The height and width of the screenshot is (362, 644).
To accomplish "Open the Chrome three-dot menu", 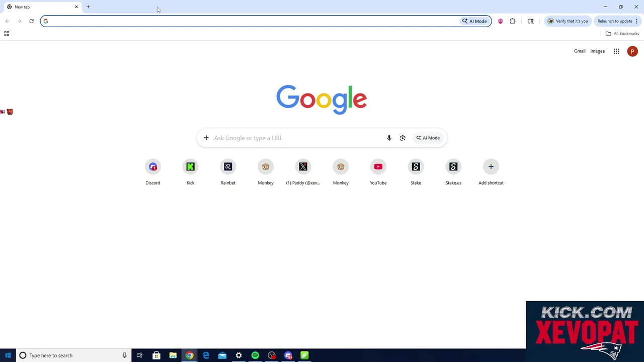I will [636, 21].
